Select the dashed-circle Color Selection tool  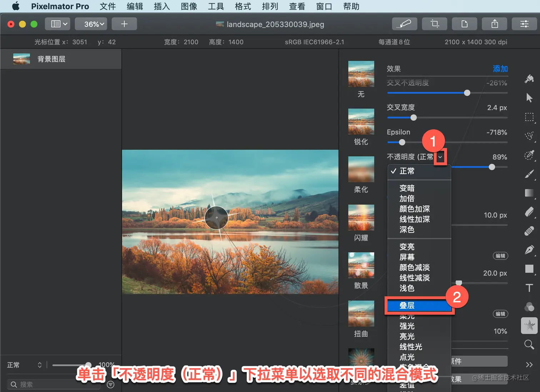tap(529, 155)
